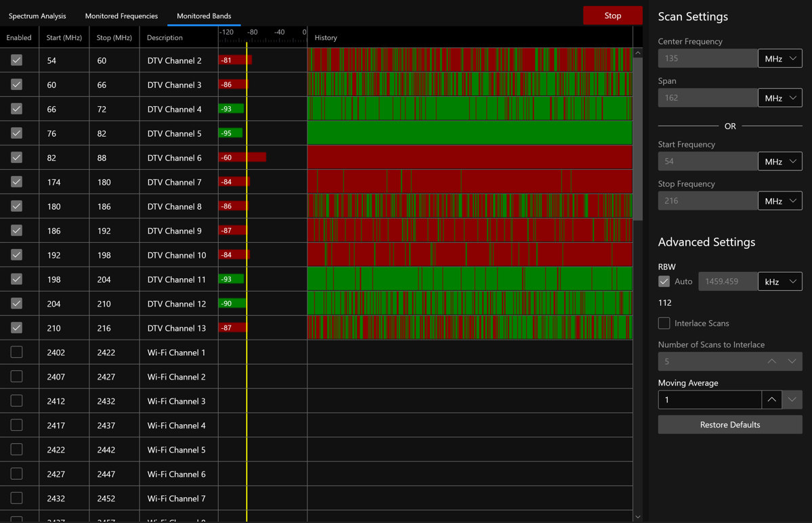Click the Description column header
Viewport: 812px width, 523px height.
point(179,38)
